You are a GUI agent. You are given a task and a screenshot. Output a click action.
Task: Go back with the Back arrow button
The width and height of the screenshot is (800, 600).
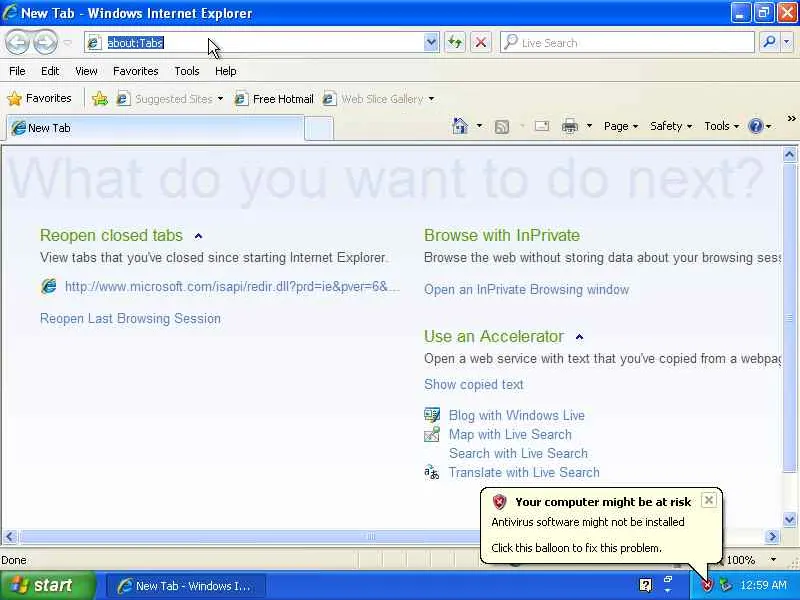17,42
